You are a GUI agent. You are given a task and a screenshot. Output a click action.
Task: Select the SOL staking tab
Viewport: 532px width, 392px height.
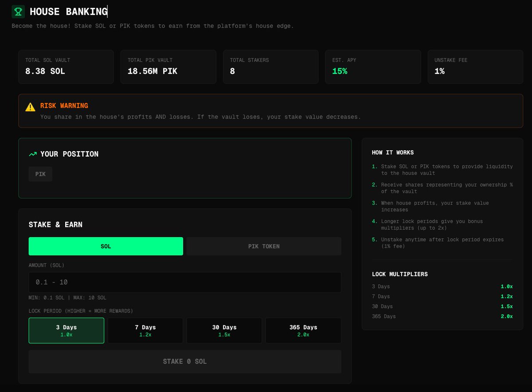[106, 246]
